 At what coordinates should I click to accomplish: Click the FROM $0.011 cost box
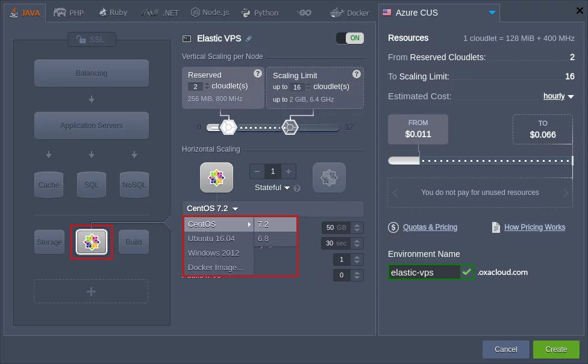(x=418, y=129)
